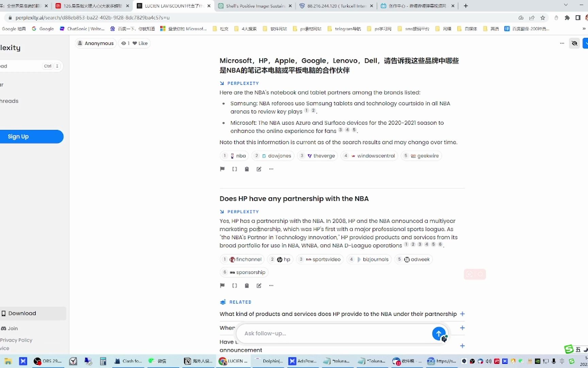Expand the second related question starting with When

click(462, 328)
